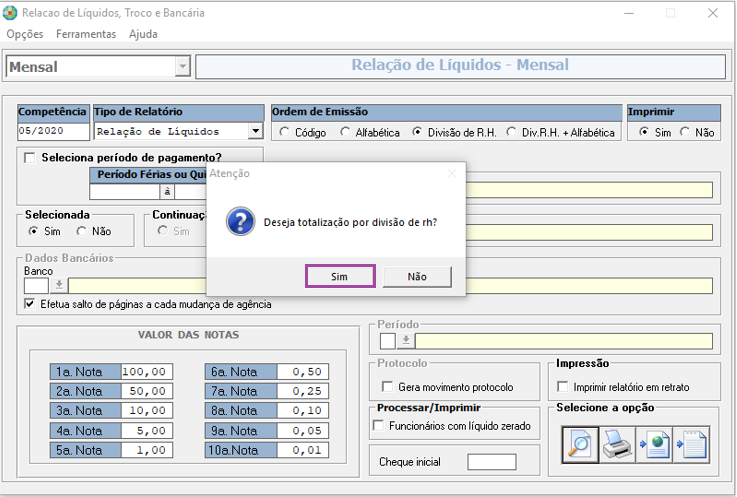Select Não under Imprimir

[x=685, y=132]
